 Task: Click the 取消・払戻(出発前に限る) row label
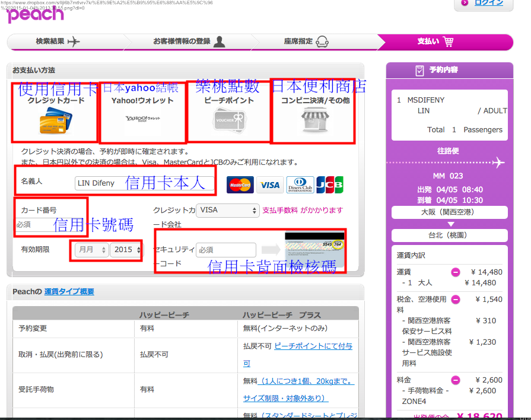point(61,355)
